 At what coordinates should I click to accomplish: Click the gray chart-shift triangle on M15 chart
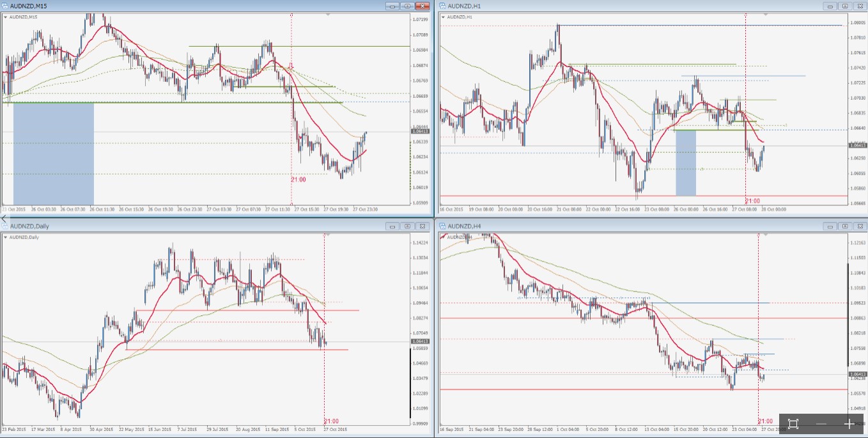pos(327,14)
